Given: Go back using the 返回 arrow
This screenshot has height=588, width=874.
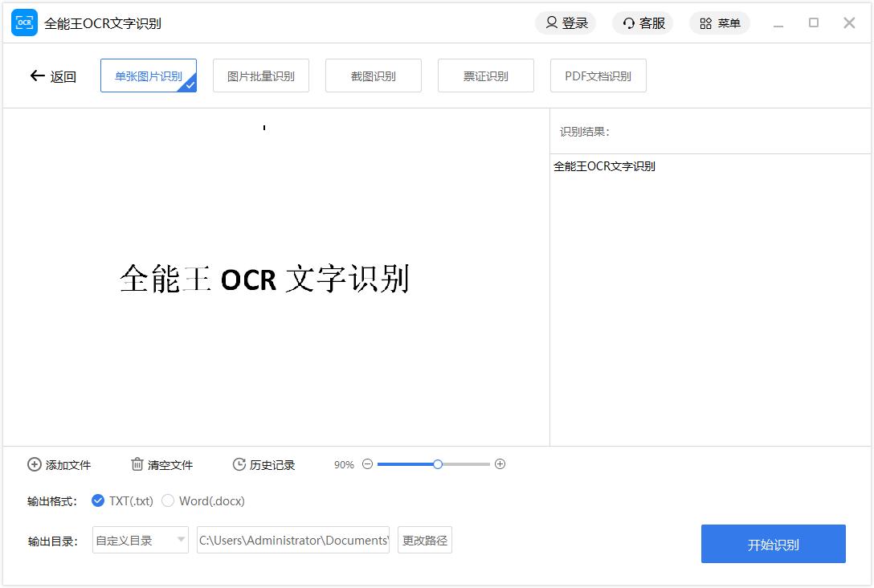Looking at the screenshot, I should pyautogui.click(x=37, y=76).
